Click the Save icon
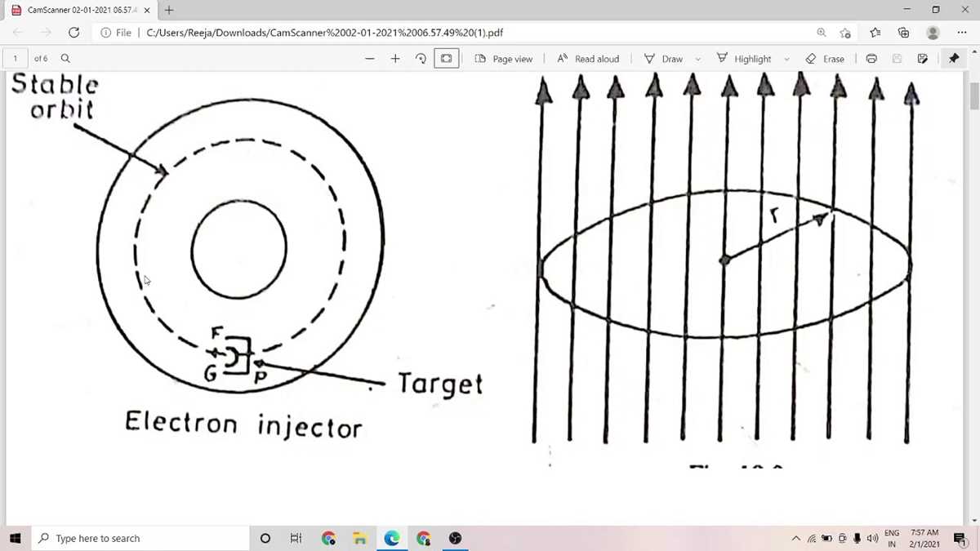This screenshot has width=980, height=551. [x=897, y=59]
